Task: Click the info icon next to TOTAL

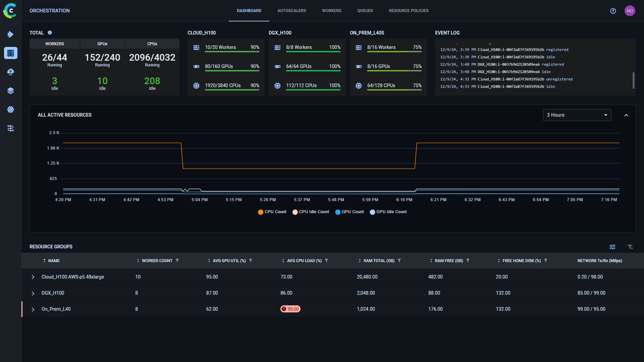Action: click(50, 33)
